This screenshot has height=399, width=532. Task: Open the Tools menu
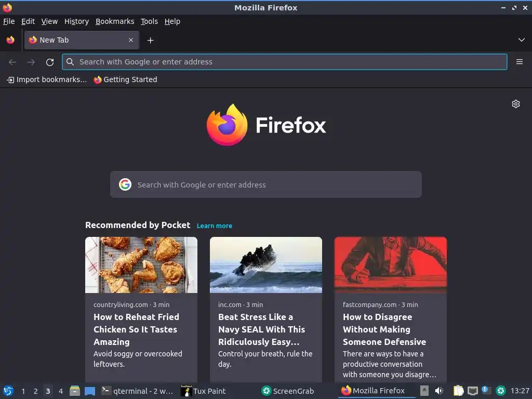pos(149,21)
